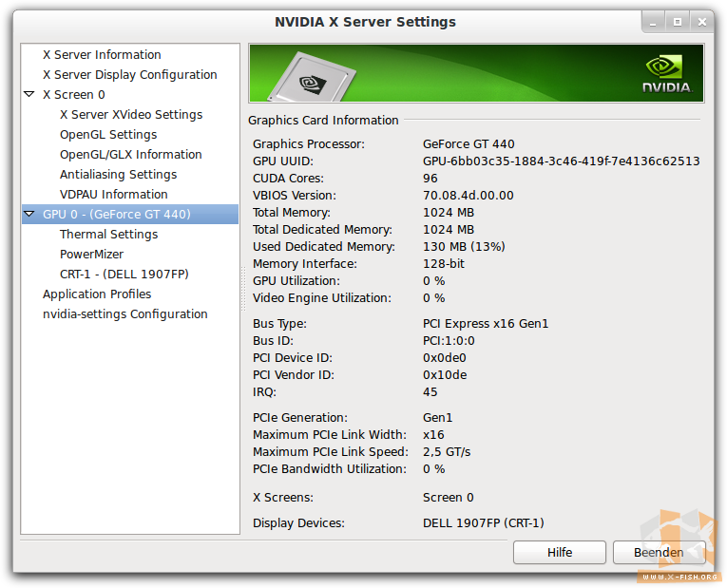
Task: Collapse the GPU 0 tree node arrow
Action: tap(29, 214)
